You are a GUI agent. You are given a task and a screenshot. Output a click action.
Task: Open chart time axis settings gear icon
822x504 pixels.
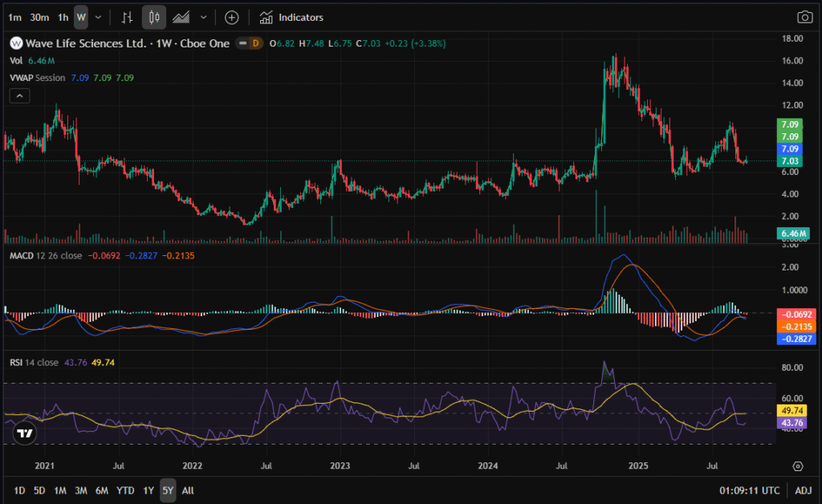(x=798, y=465)
